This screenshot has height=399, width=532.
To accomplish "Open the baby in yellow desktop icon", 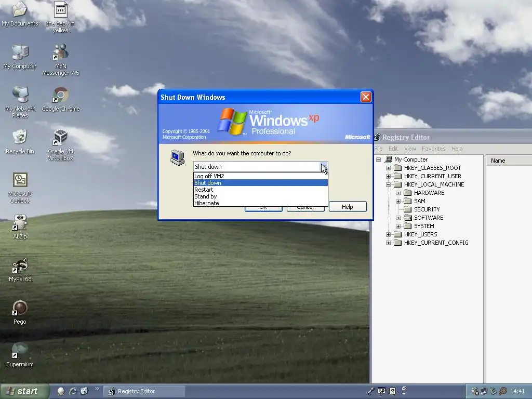I will tap(60, 17).
